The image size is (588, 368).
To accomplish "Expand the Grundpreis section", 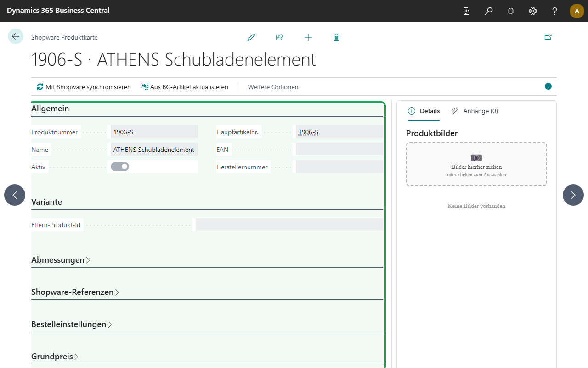I will [x=55, y=356].
